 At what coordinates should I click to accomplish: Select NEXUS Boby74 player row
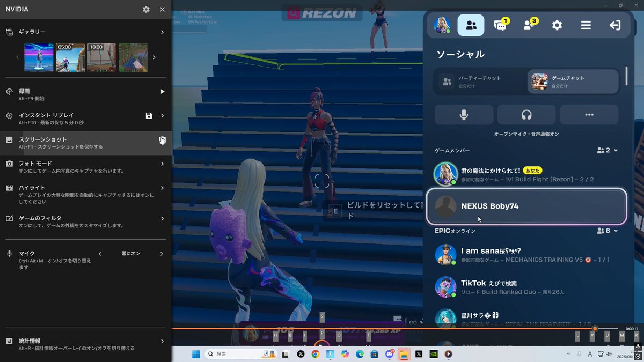click(x=526, y=206)
